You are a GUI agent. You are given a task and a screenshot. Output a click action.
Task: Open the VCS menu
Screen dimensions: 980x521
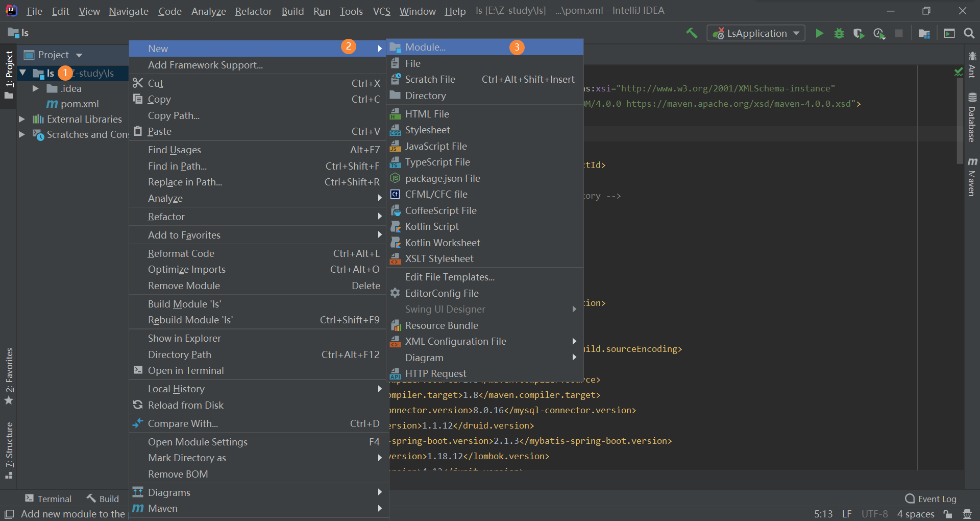pyautogui.click(x=381, y=11)
